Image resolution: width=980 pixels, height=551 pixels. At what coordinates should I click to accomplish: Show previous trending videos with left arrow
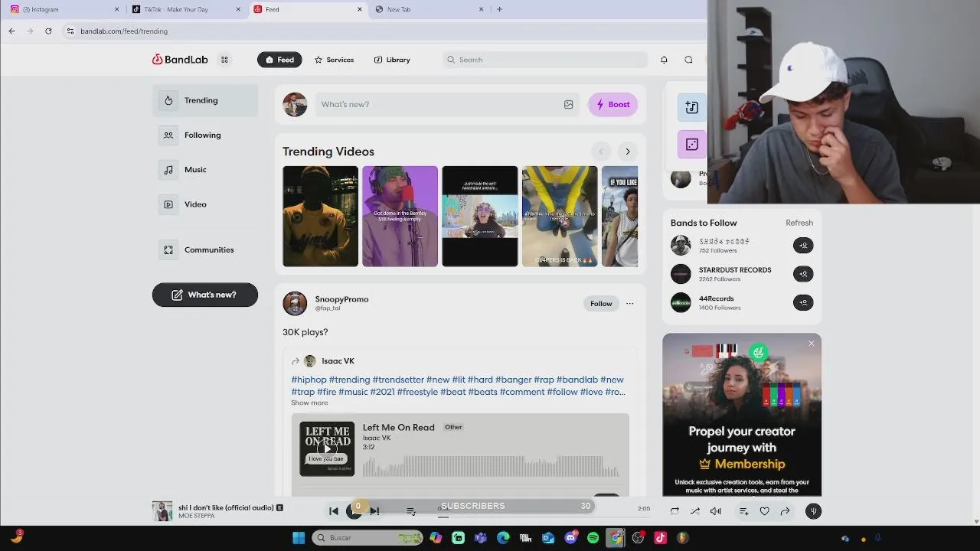pos(601,152)
